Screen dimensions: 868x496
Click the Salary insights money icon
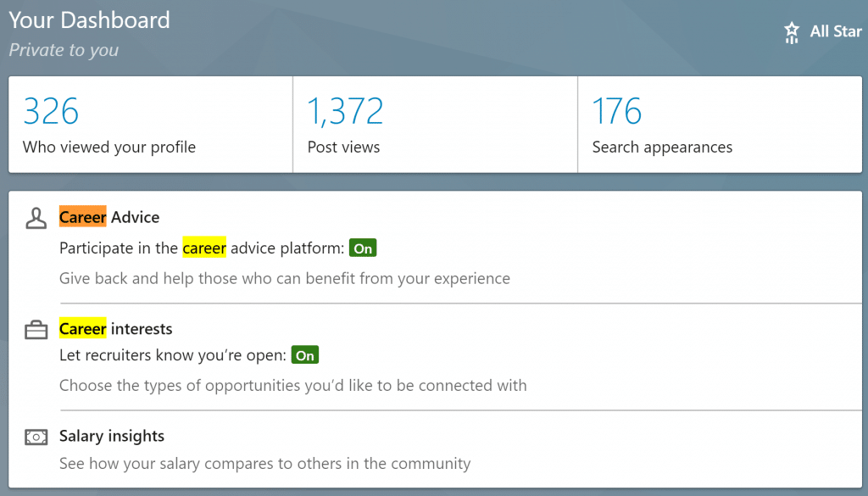pyautogui.click(x=36, y=437)
